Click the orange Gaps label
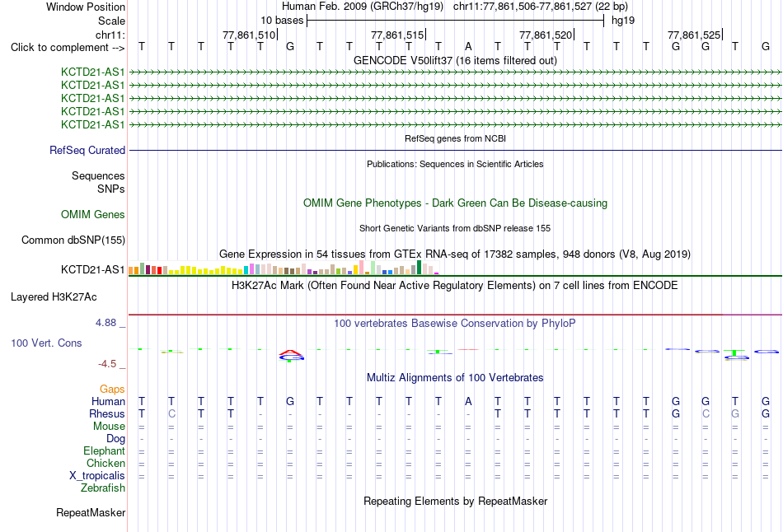 [112, 389]
